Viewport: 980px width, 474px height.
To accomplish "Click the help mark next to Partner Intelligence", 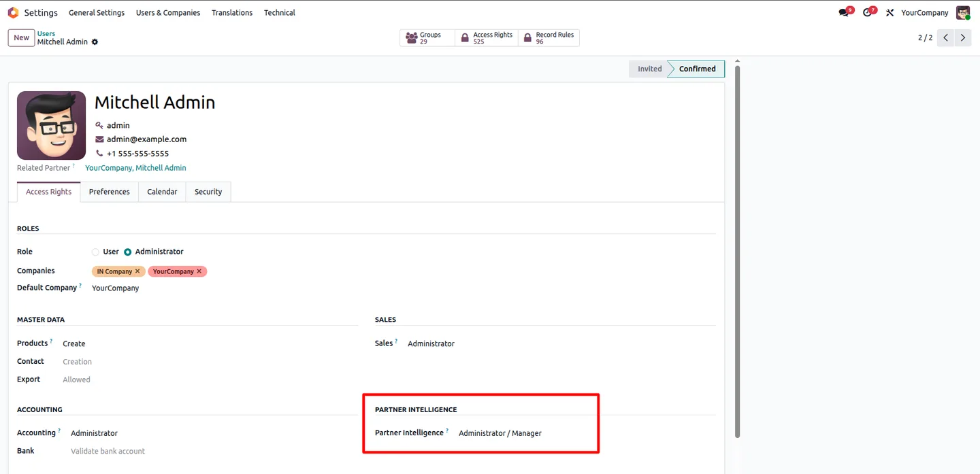I will click(x=447, y=430).
